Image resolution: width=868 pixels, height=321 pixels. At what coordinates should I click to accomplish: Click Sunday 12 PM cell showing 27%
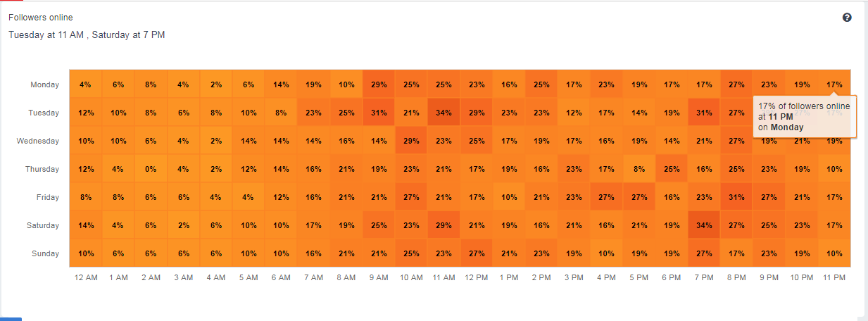pyautogui.click(x=477, y=253)
